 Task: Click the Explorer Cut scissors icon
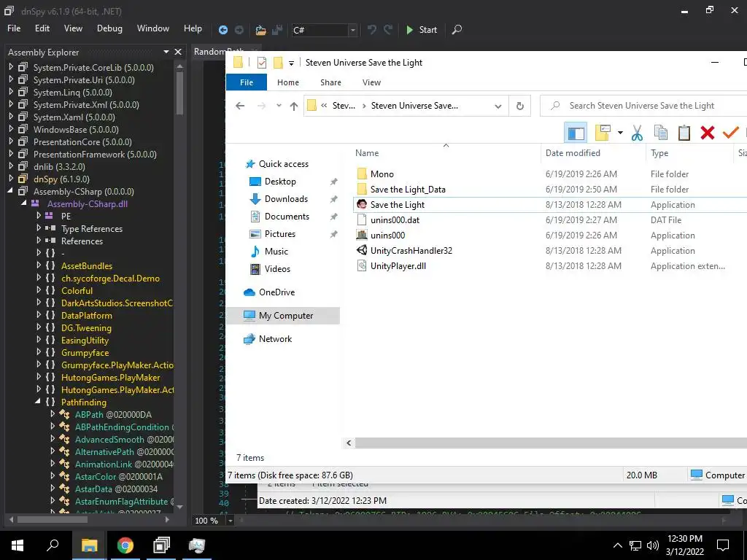[x=636, y=133]
